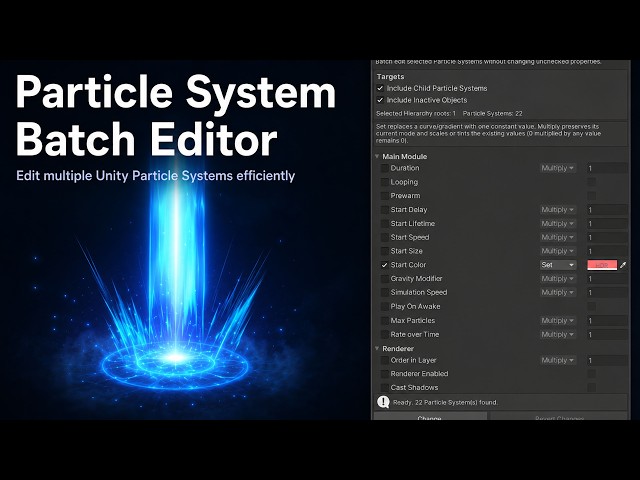Collapse the Renderer section

377,349
